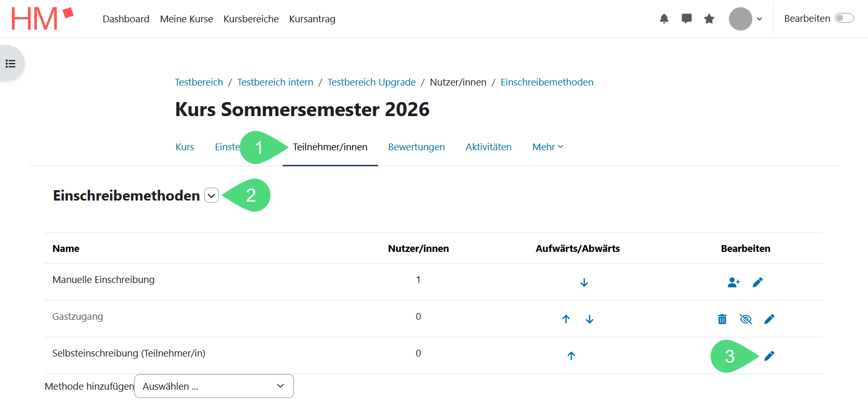Delete the Gastzugang enrolment method
Viewport: 868px width, 413px height.
point(722,319)
